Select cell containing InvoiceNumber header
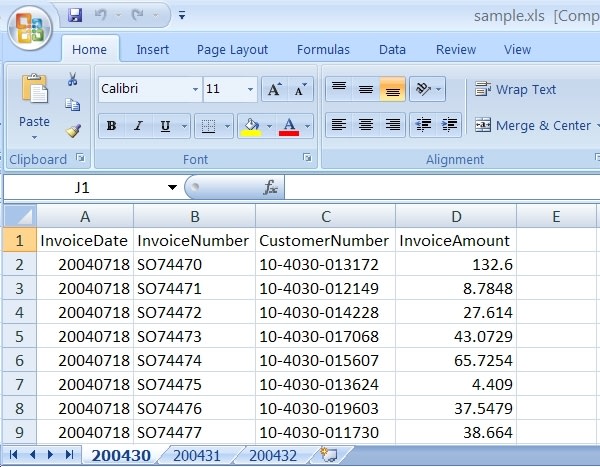This screenshot has height=467, width=600. [193, 240]
